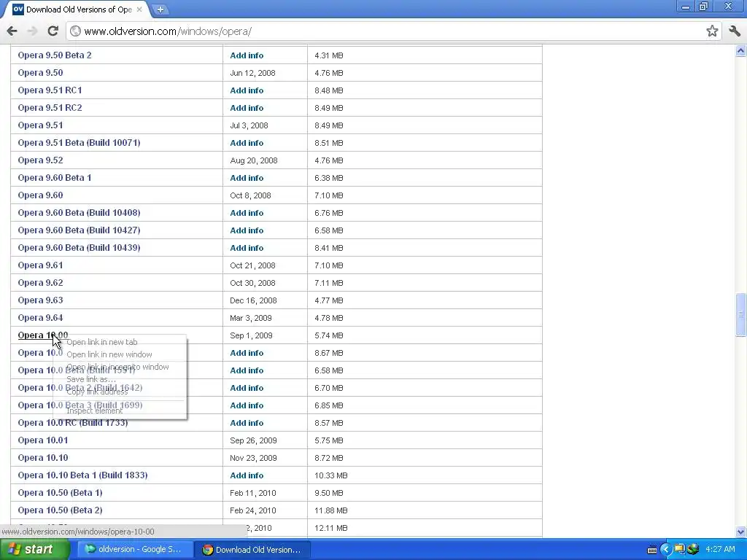The width and height of the screenshot is (747, 560).
Task: Open Opera 9.51 RC2 link
Action: (50, 108)
